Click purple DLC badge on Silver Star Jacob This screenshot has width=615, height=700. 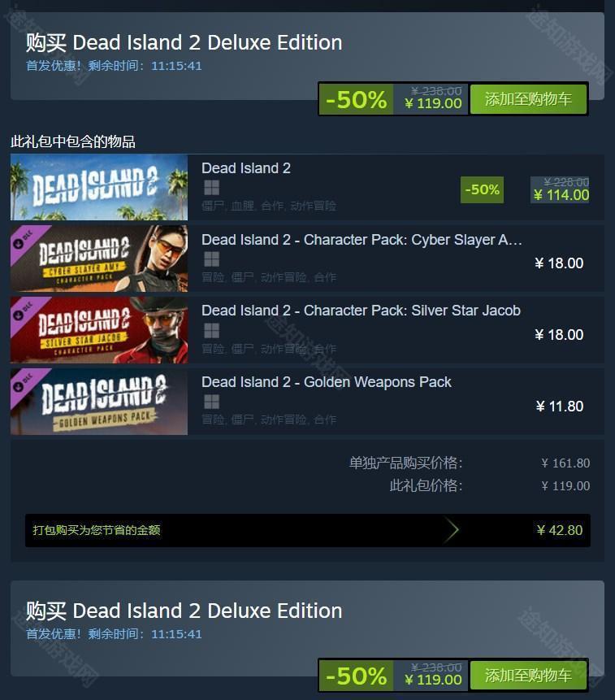[x=24, y=311]
